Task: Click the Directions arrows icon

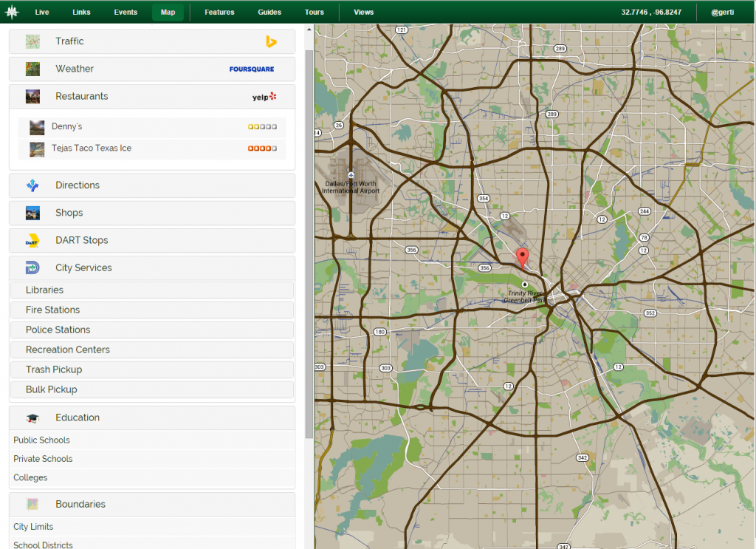Action: tap(32, 185)
